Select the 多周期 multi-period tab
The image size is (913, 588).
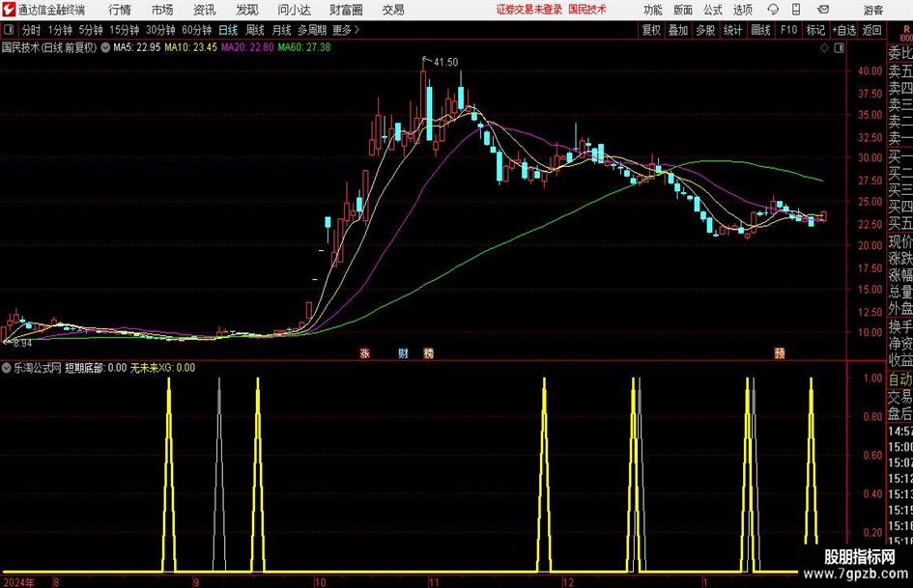coord(312,30)
